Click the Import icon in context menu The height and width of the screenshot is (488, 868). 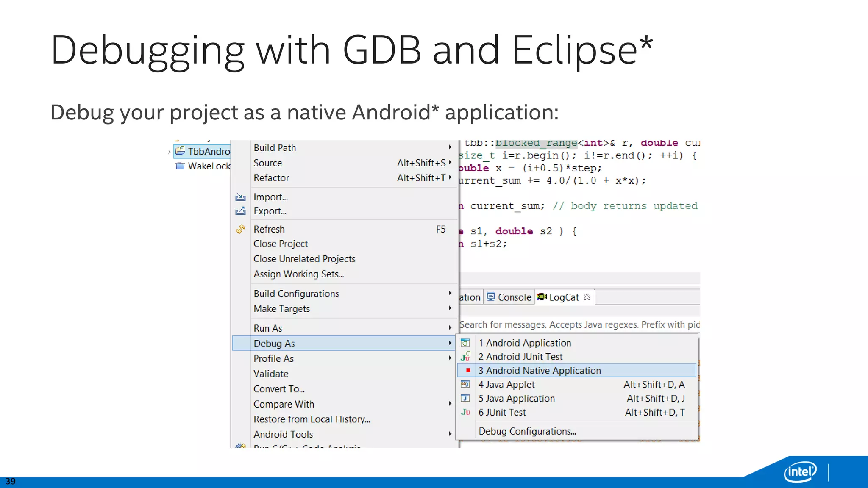[x=240, y=197]
